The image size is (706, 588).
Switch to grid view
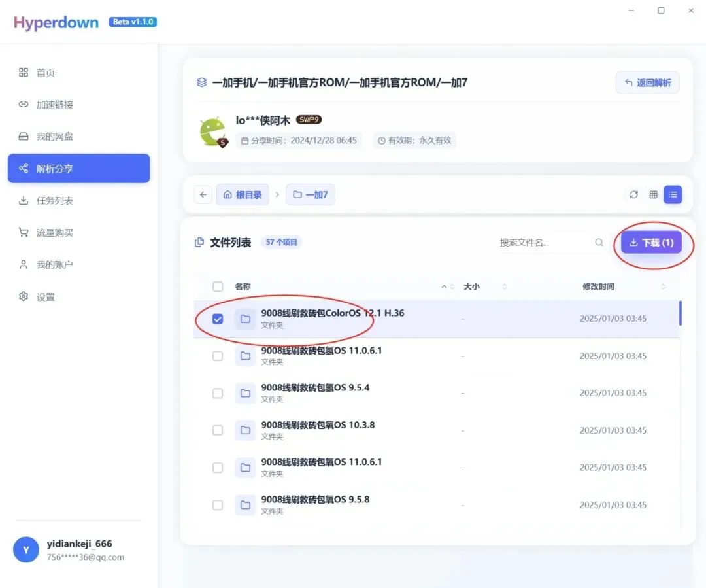click(x=653, y=195)
